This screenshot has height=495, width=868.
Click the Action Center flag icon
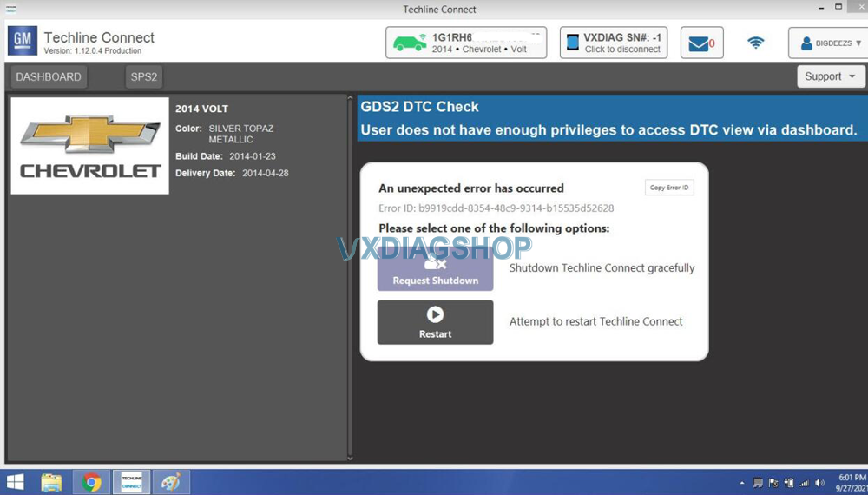pyautogui.click(x=773, y=484)
